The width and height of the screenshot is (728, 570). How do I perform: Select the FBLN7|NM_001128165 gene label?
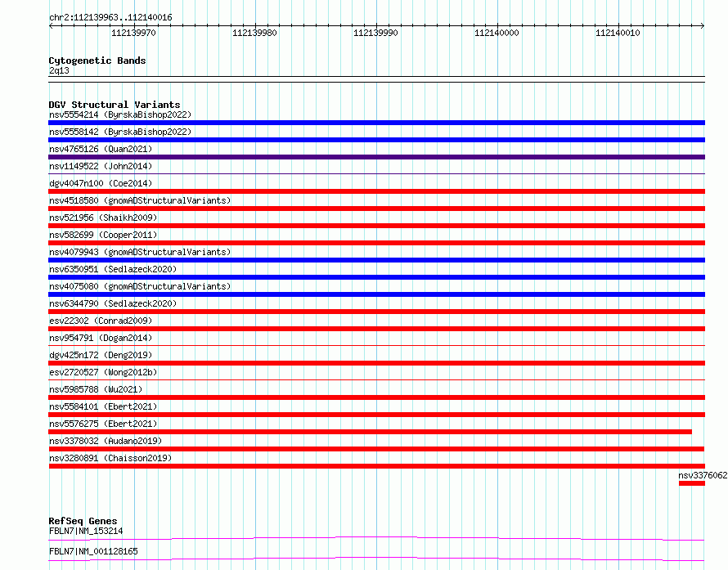click(93, 551)
